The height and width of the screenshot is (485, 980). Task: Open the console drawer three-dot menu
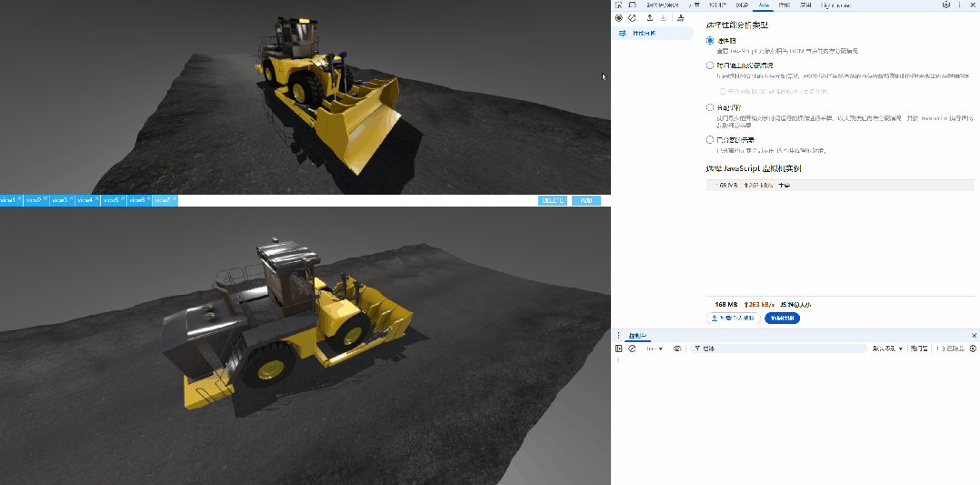pos(619,336)
